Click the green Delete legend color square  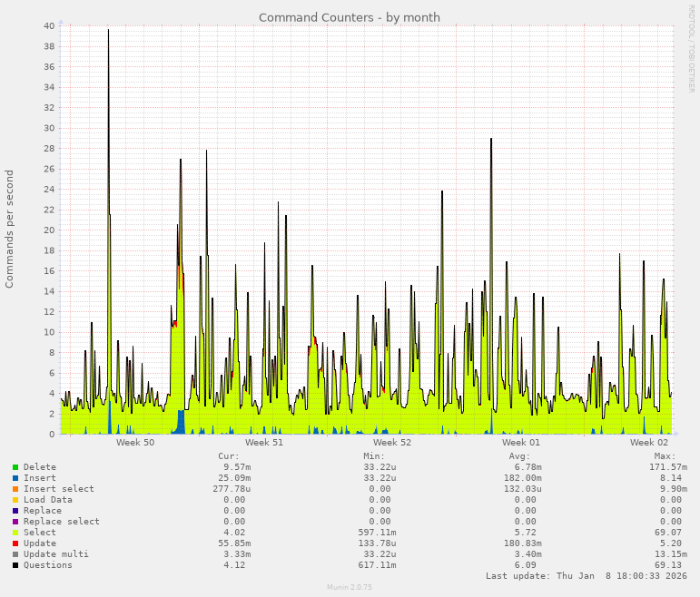(x=15, y=467)
